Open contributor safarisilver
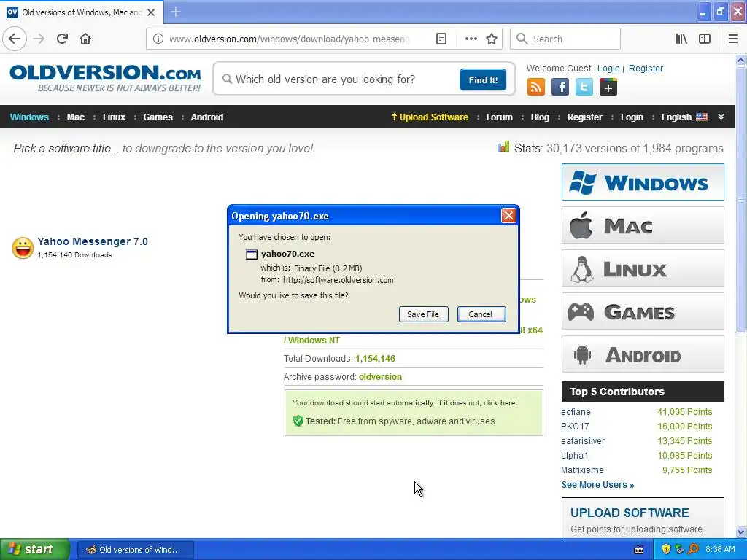 pos(583,441)
